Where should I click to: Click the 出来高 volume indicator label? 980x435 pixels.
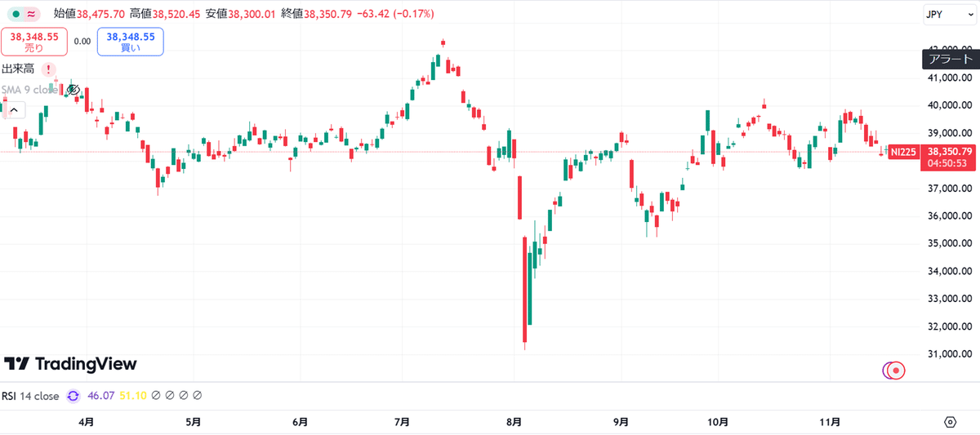(18, 70)
